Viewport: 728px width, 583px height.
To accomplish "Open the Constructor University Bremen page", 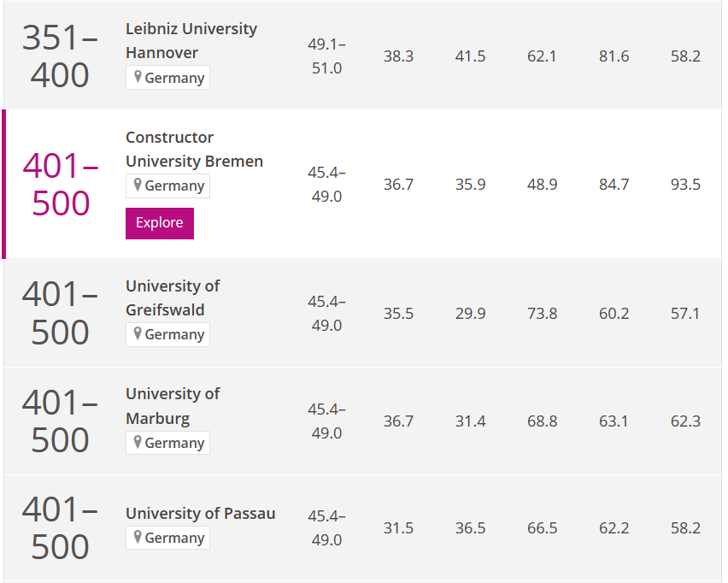I will (194, 149).
